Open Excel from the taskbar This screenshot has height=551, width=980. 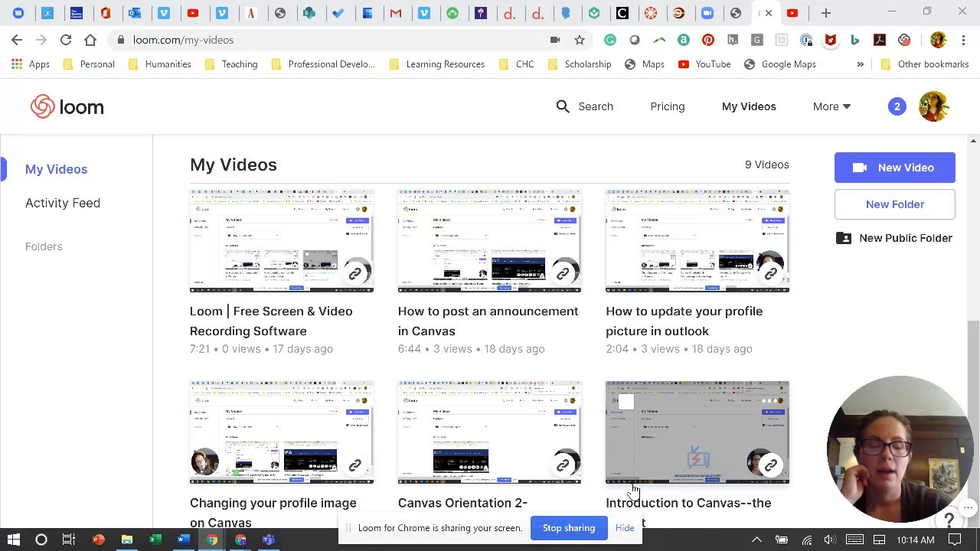pos(155,540)
